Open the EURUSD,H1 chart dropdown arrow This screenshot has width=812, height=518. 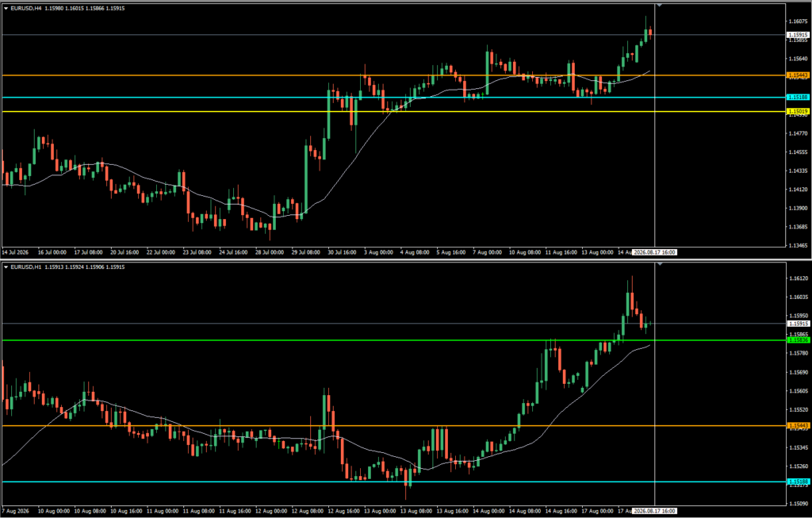(x=6, y=267)
